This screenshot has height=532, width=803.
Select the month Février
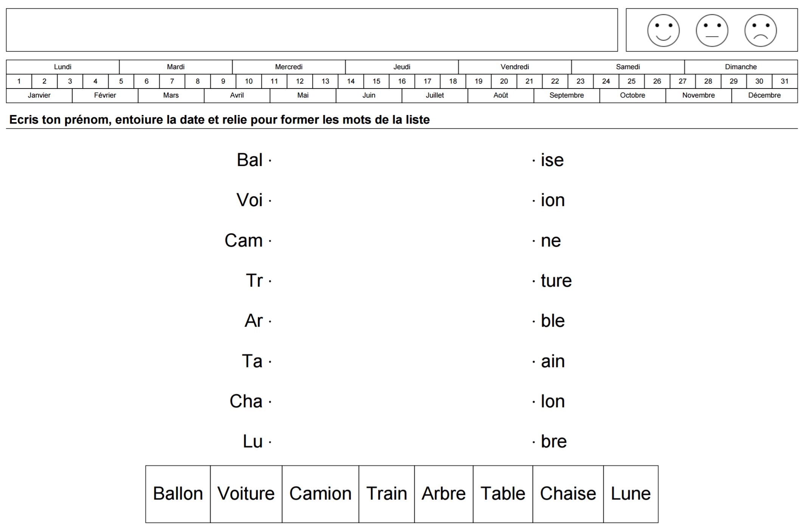pyautogui.click(x=105, y=95)
